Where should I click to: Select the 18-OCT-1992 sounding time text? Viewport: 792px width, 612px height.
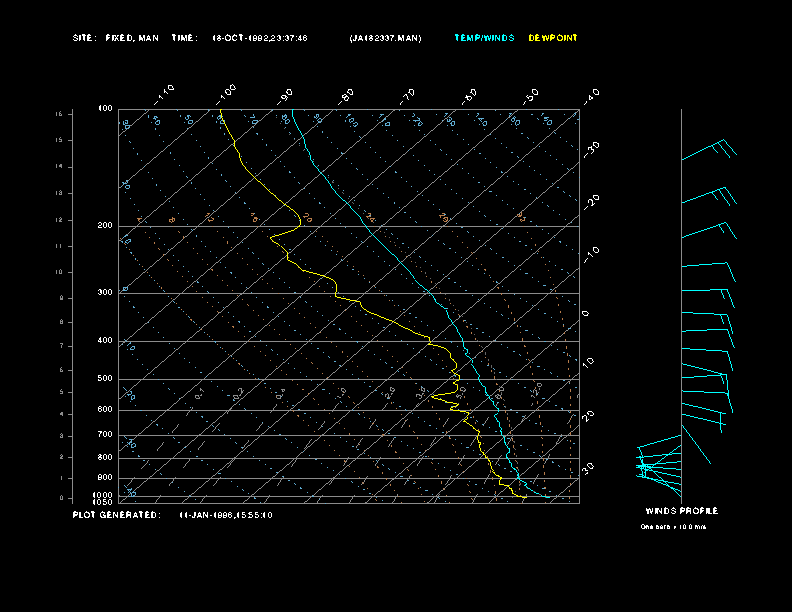(x=260, y=38)
